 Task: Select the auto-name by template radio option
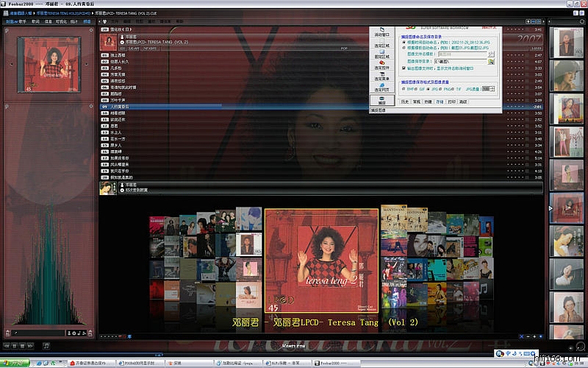pos(404,47)
